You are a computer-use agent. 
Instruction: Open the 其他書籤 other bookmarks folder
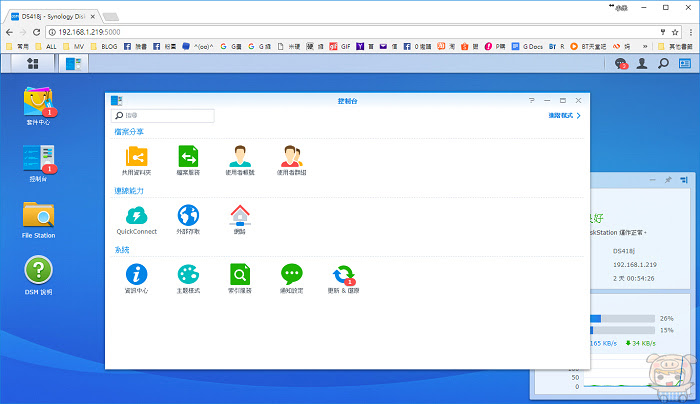pos(675,46)
